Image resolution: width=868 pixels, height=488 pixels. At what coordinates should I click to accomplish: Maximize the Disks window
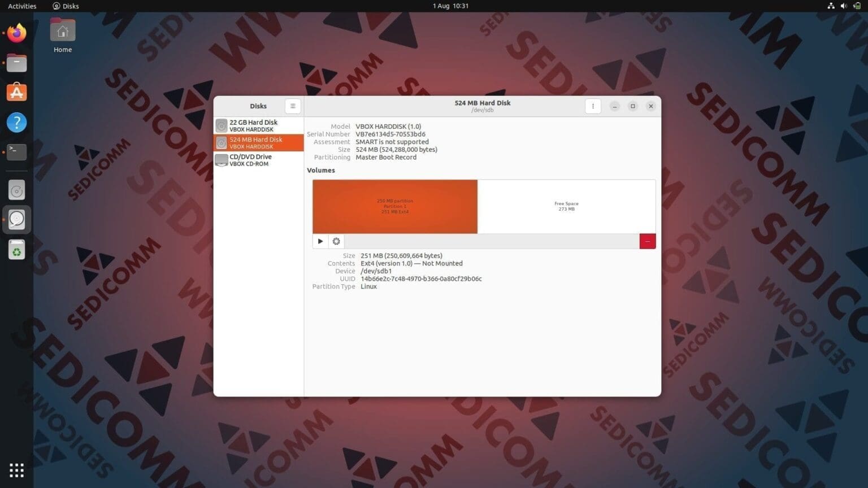tap(633, 106)
